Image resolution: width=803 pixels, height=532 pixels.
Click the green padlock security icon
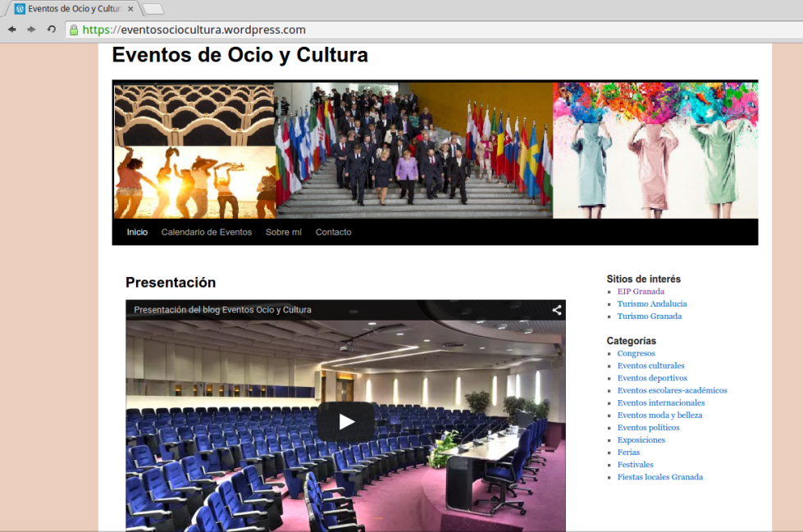tap(74, 30)
